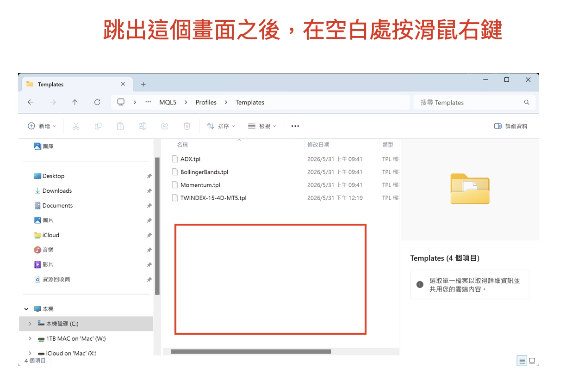Open Documents in the sidebar
The height and width of the screenshot is (392, 572).
pos(53,206)
